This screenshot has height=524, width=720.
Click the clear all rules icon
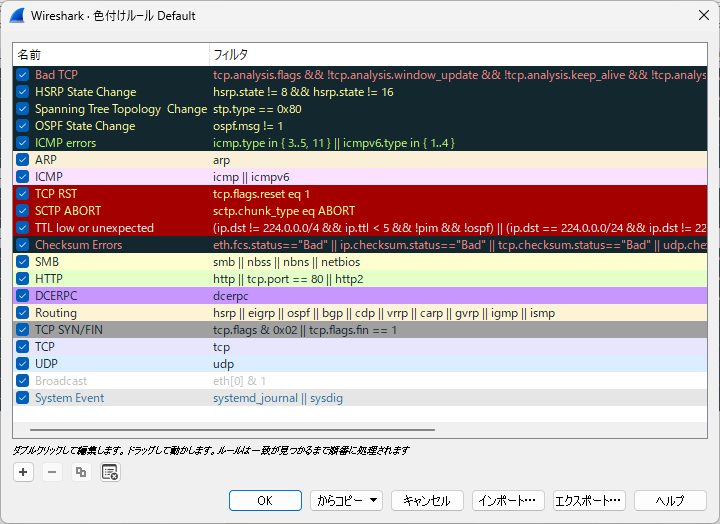[x=110, y=472]
